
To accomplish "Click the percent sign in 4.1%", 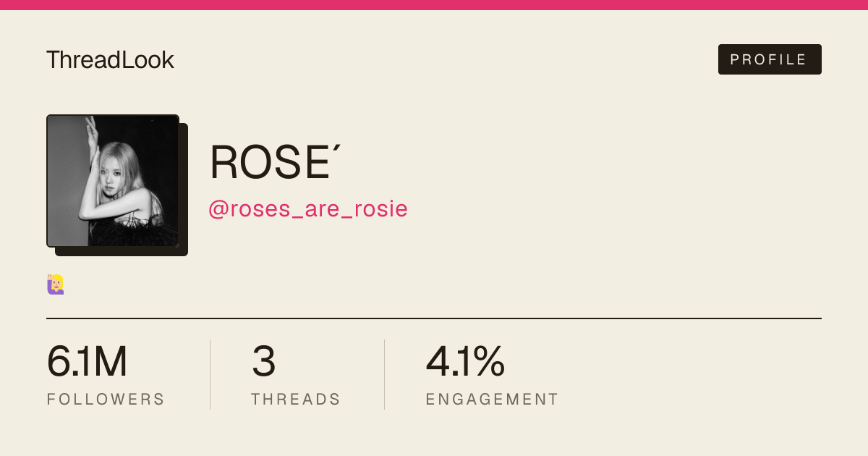I will tap(490, 362).
